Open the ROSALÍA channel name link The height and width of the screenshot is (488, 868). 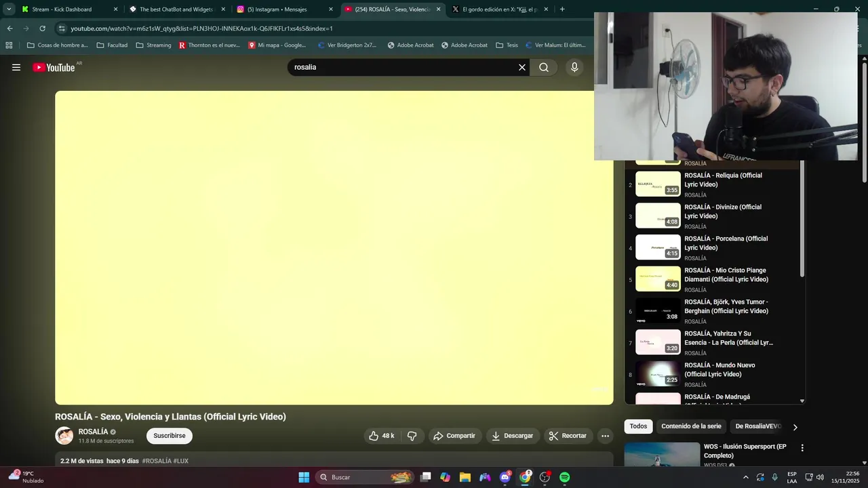[93, 432]
